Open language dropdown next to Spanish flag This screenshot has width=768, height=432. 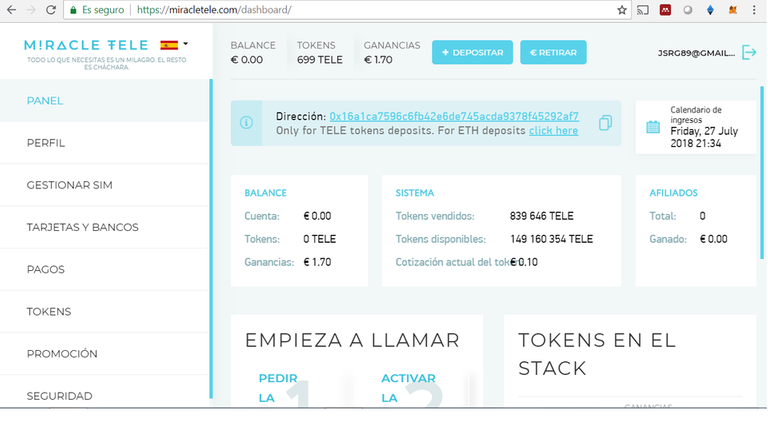[x=186, y=44]
